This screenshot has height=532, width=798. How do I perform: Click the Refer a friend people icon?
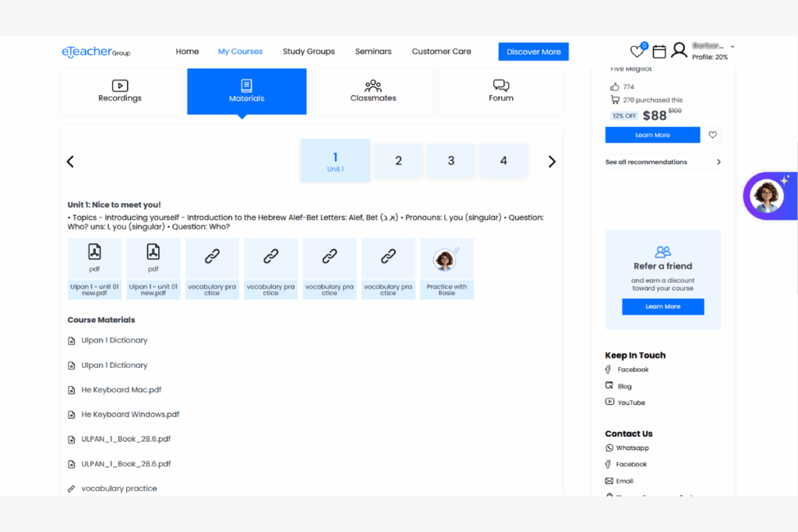(x=662, y=252)
